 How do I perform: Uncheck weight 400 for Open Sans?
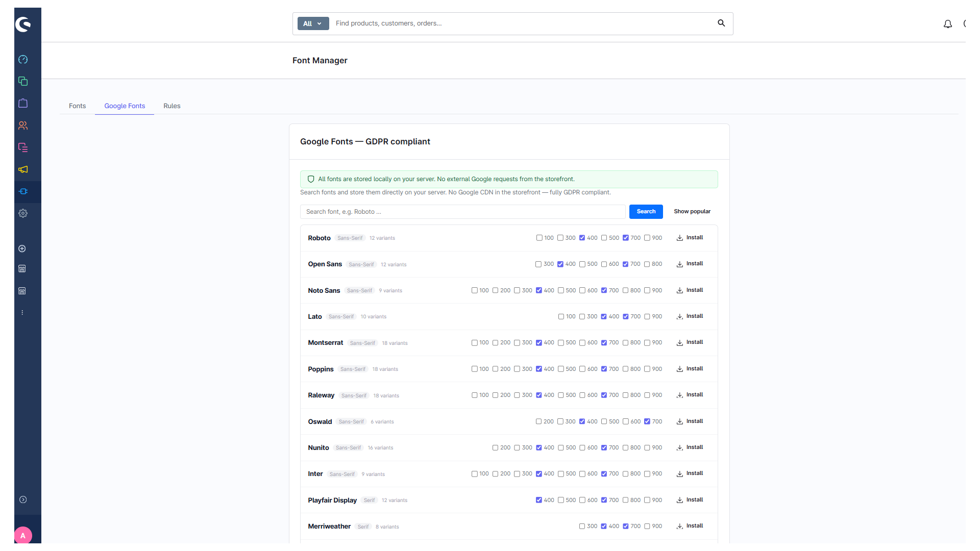[560, 264]
